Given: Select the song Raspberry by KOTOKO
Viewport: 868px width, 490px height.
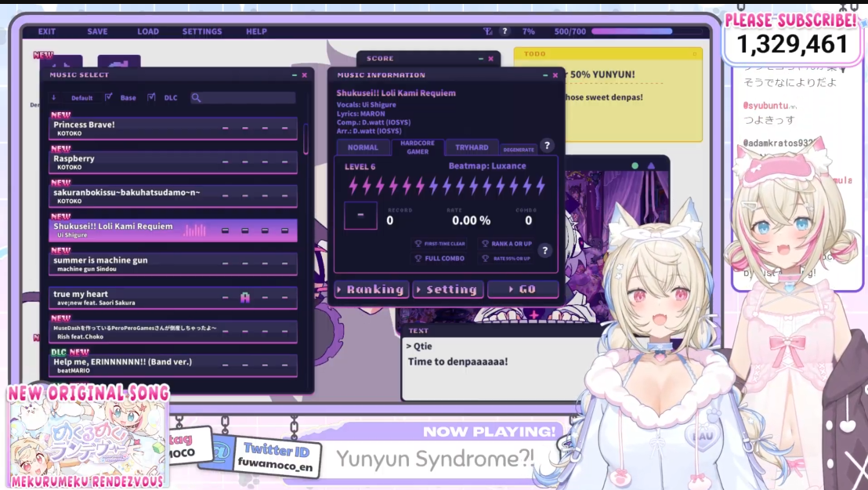Looking at the screenshot, I should (172, 162).
